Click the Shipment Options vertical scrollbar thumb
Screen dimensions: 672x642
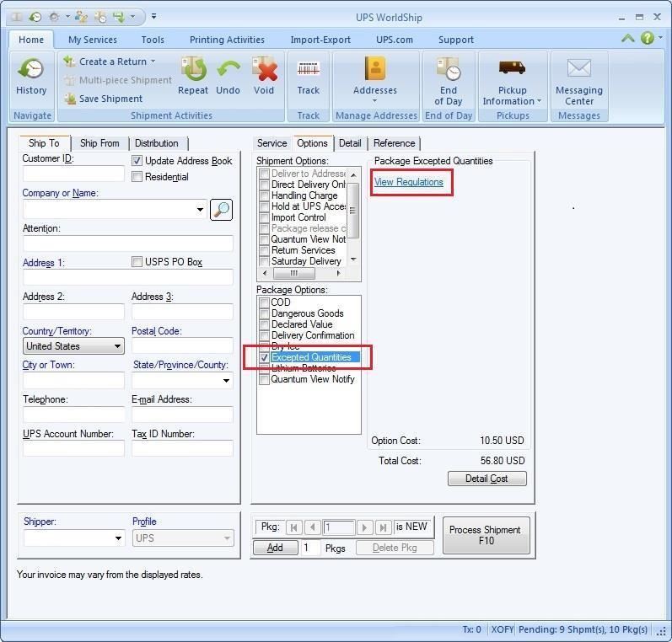click(352, 210)
